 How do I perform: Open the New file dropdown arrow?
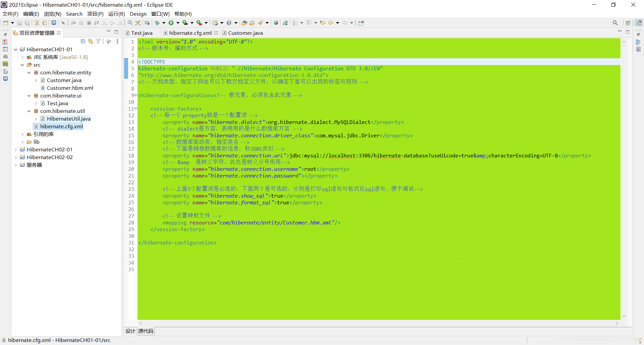click(12, 23)
